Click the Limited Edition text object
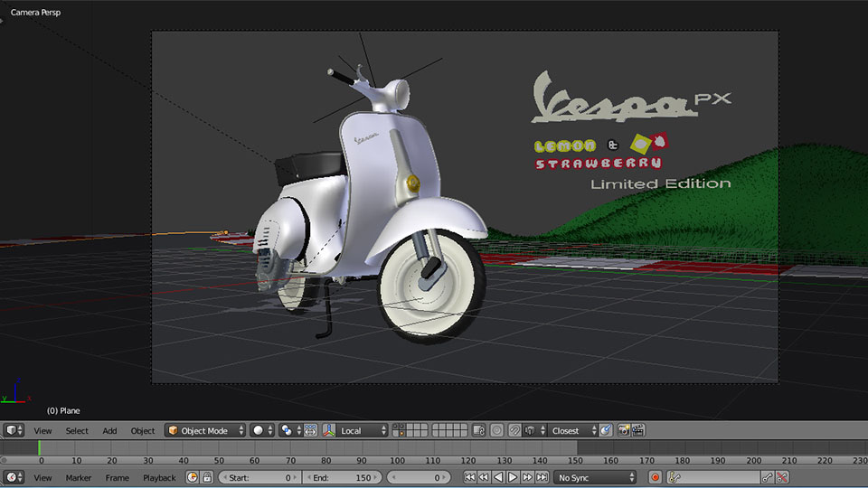868x488 pixels. click(x=660, y=183)
